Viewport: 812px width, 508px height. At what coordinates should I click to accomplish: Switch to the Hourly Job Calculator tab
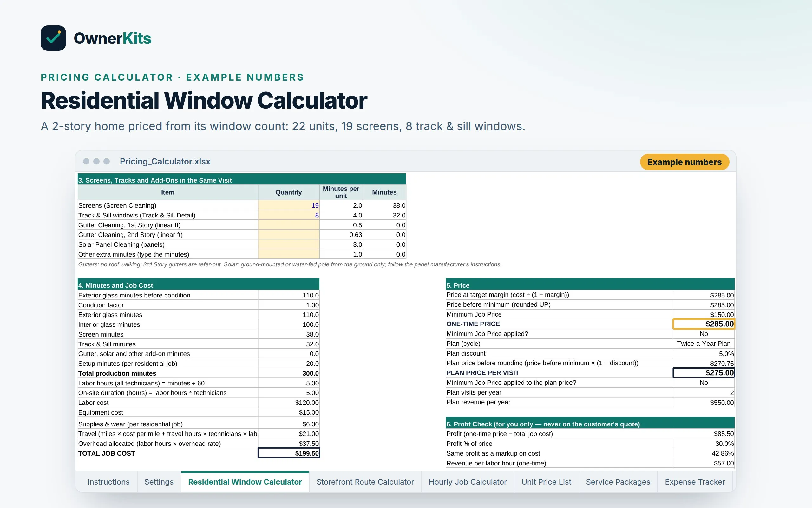coord(468,482)
